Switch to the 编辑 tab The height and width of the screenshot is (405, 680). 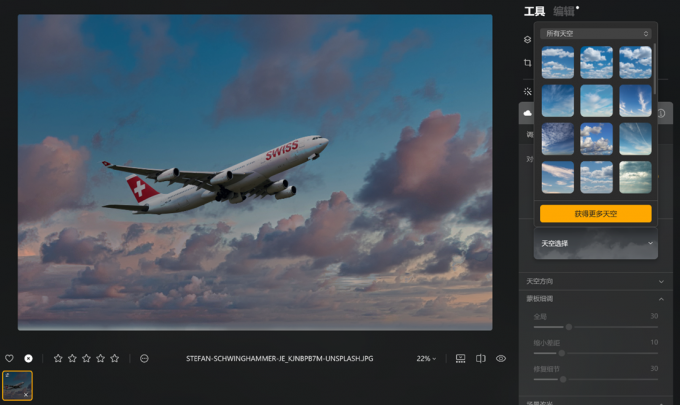click(564, 11)
